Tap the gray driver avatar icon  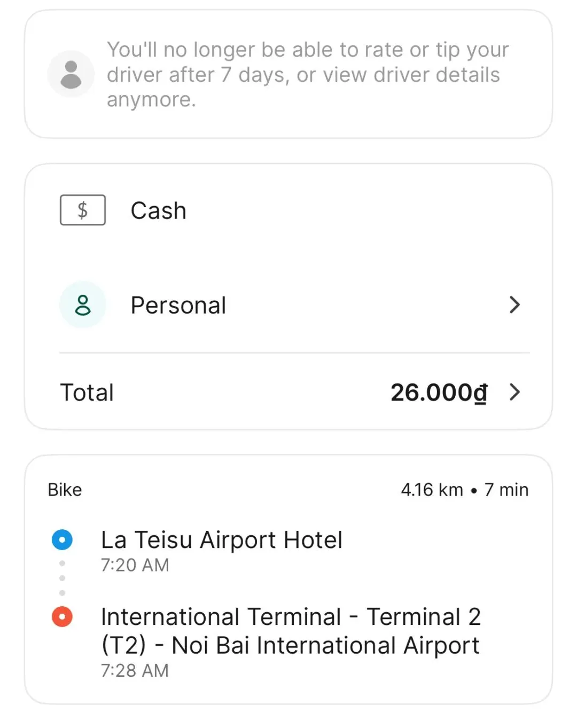coord(71,74)
